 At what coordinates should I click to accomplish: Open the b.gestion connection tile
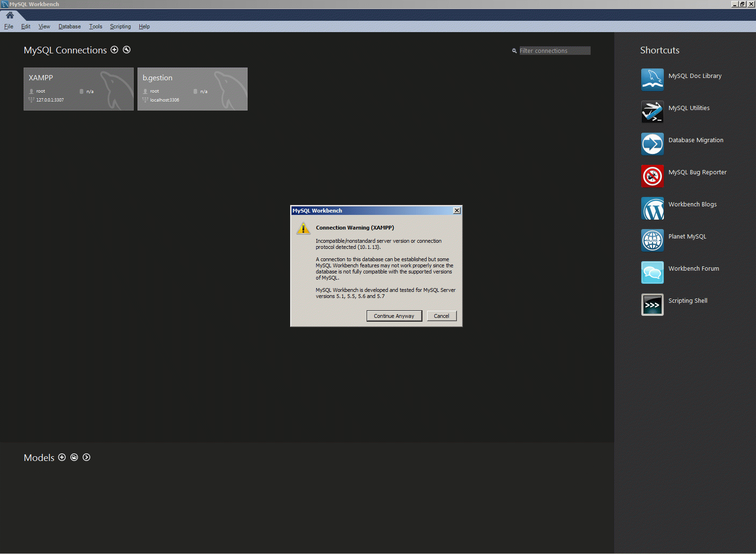(192, 89)
